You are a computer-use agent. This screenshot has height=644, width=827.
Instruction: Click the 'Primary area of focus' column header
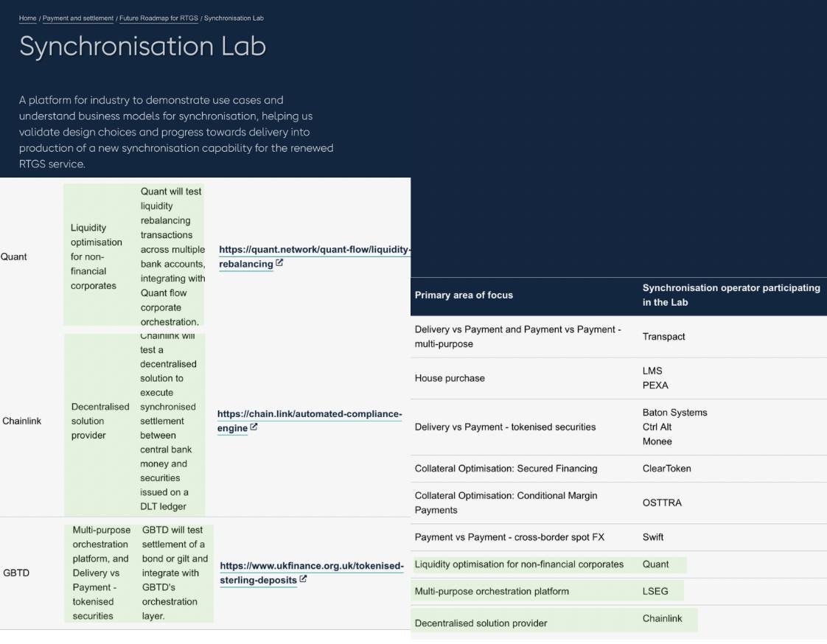tap(464, 295)
